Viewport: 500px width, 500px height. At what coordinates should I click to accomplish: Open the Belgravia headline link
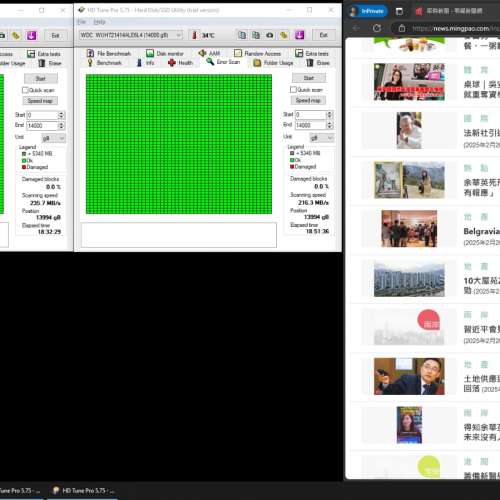click(x=481, y=231)
